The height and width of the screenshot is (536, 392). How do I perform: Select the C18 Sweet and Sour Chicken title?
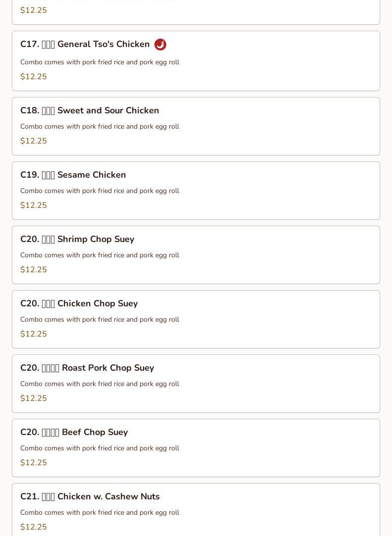click(90, 110)
